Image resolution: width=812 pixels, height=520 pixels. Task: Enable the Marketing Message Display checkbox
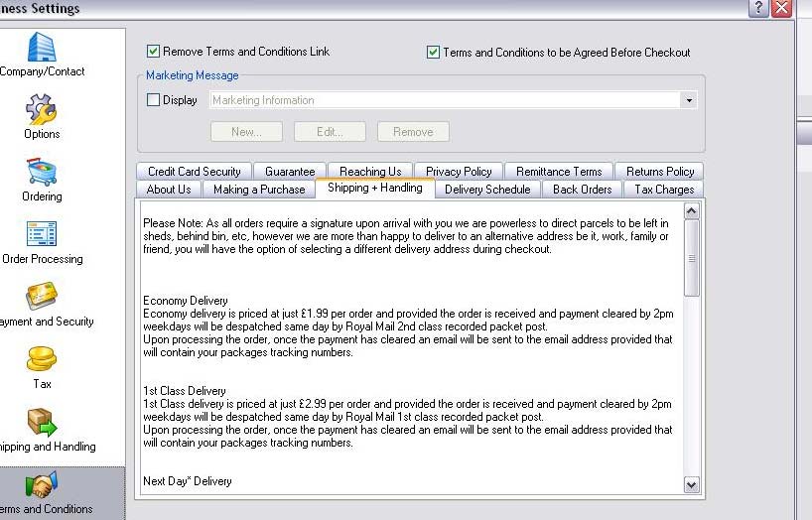(x=154, y=100)
